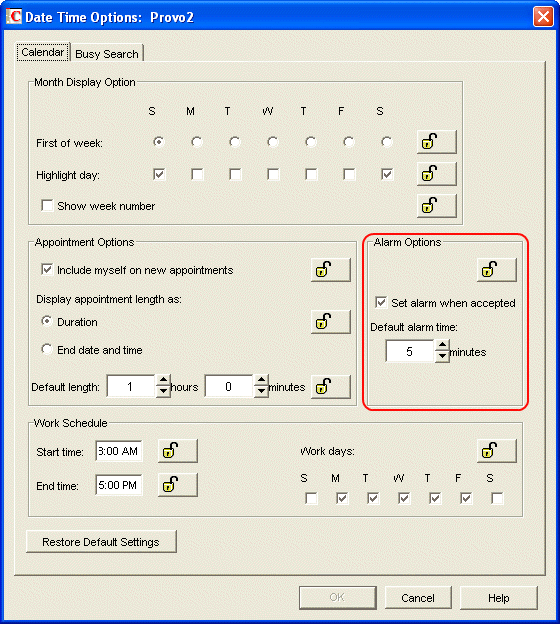Click the lock icon for First of week

tap(437, 142)
